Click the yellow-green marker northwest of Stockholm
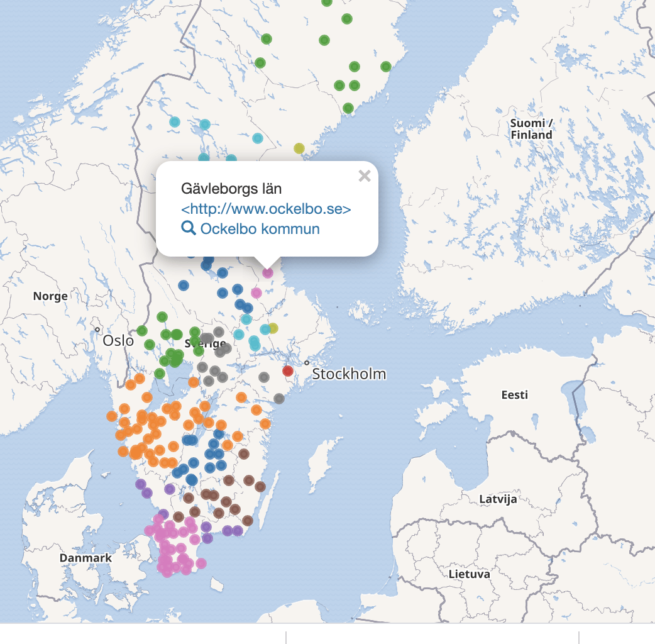 (x=273, y=328)
